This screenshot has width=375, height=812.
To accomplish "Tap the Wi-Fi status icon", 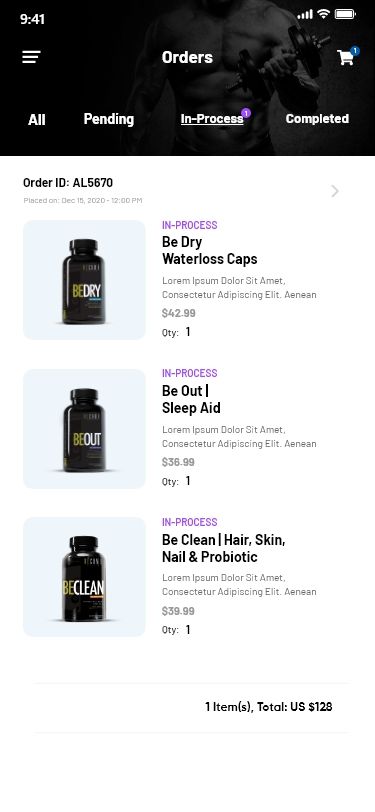I will [x=324, y=14].
